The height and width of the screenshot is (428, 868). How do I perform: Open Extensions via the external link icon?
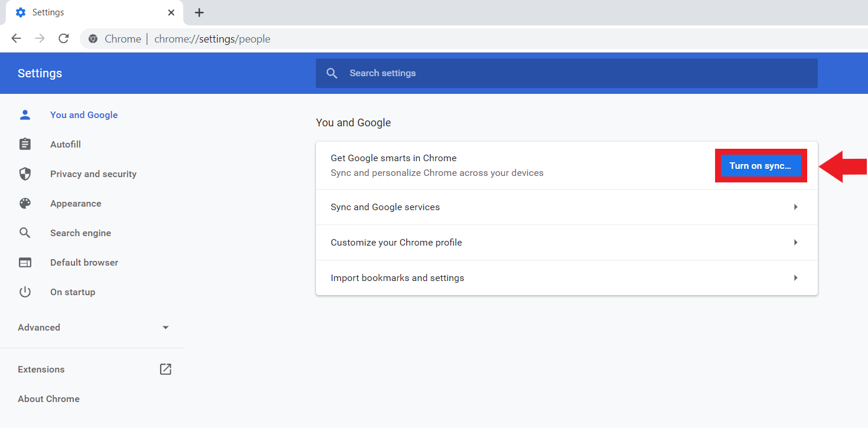pos(165,370)
